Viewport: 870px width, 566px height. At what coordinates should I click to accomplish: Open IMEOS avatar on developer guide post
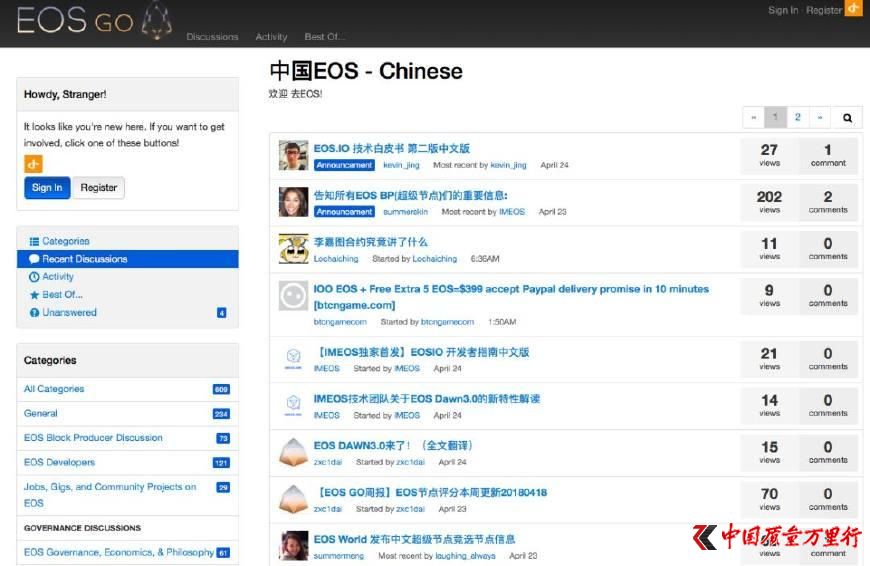294,358
